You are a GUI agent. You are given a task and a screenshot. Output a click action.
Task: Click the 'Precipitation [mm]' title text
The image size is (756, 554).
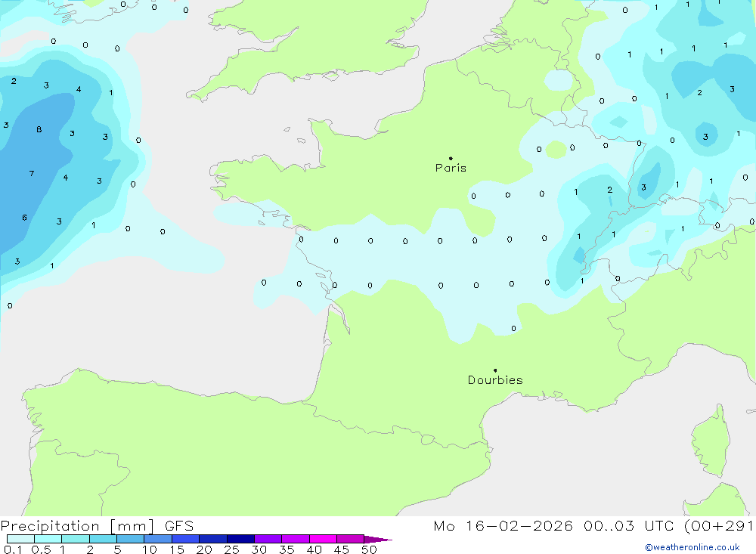[x=77, y=525]
